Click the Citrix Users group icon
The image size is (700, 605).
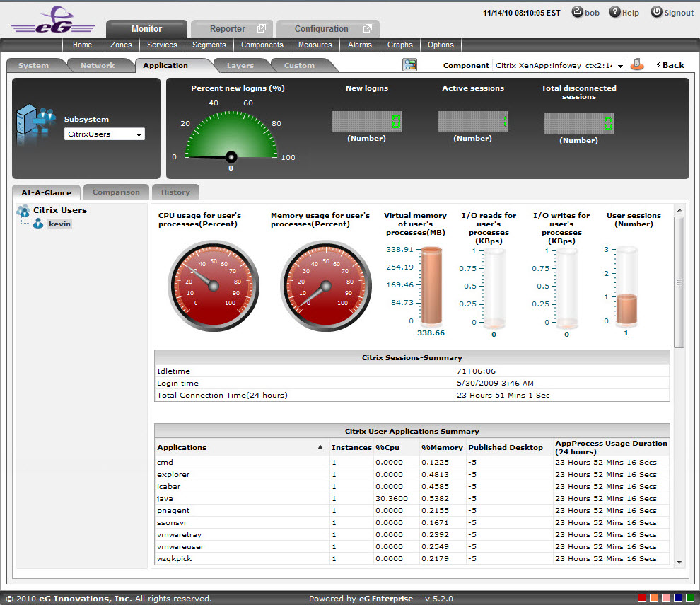[x=23, y=210]
